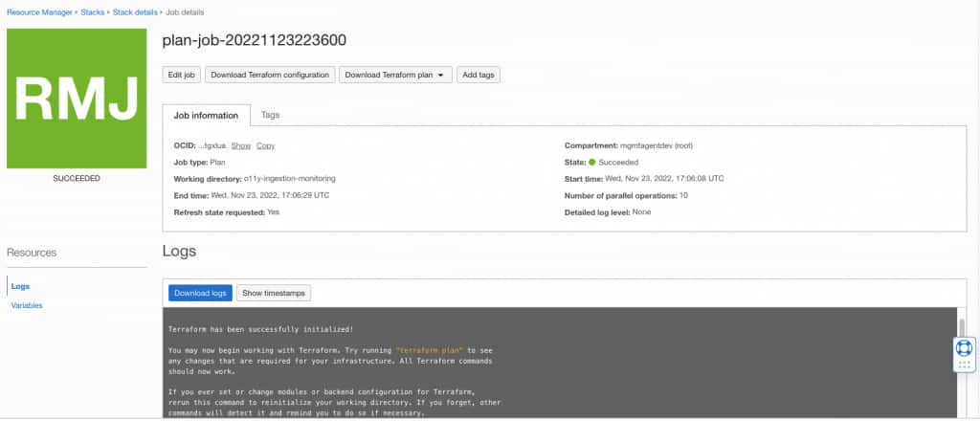The image size is (980, 421).
Task: Show the full OCID value
Action: 240,145
